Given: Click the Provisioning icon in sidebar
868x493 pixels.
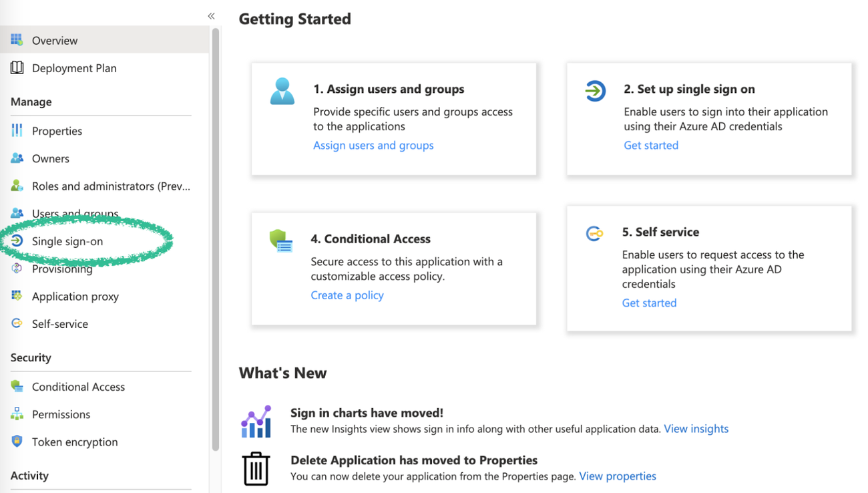Looking at the screenshot, I should point(17,268).
